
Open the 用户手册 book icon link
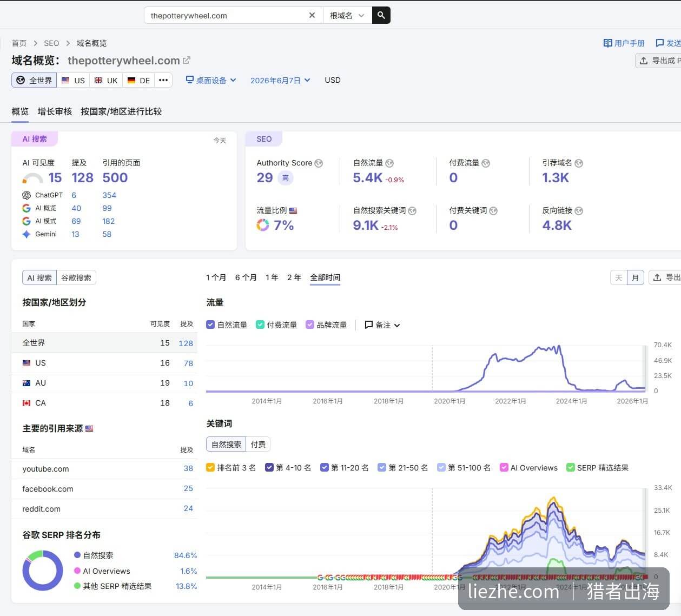(608, 43)
